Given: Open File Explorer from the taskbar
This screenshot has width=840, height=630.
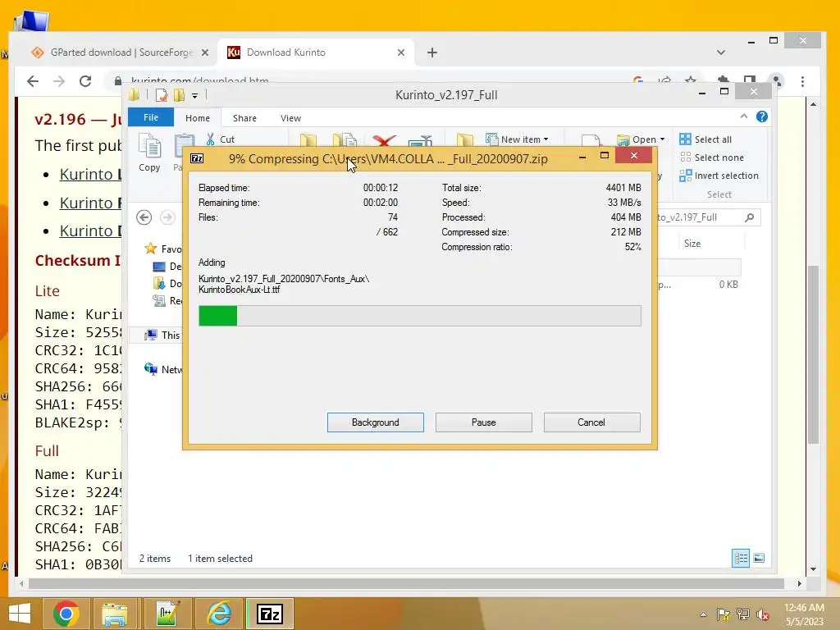Looking at the screenshot, I should tap(115, 614).
